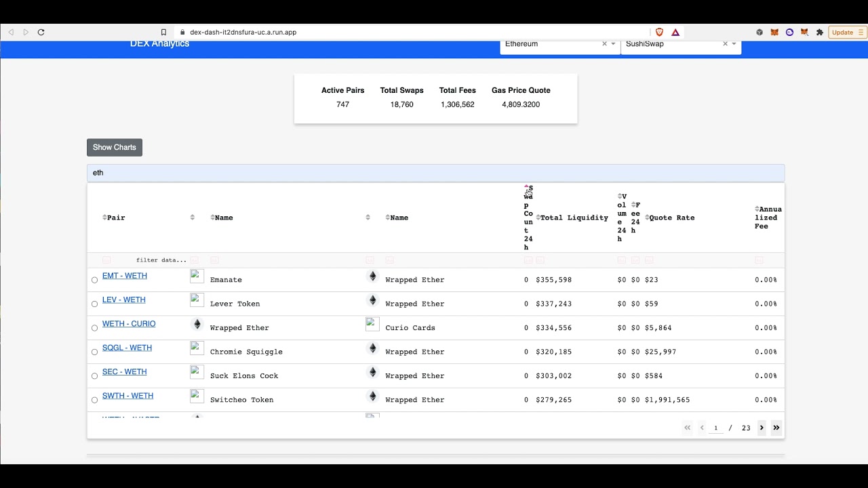868x488 pixels.
Task: Click the '$355,598' liquidity cell
Action: (553, 280)
